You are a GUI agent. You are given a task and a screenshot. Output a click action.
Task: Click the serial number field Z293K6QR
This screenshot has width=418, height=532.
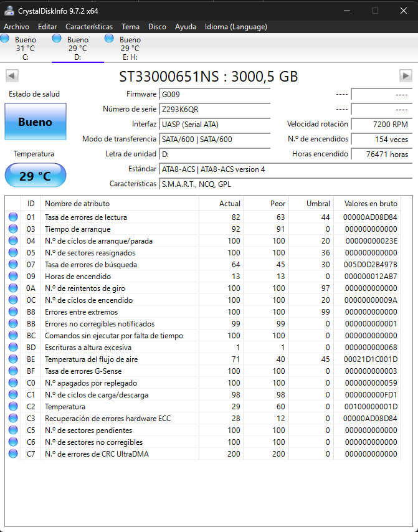(214, 109)
